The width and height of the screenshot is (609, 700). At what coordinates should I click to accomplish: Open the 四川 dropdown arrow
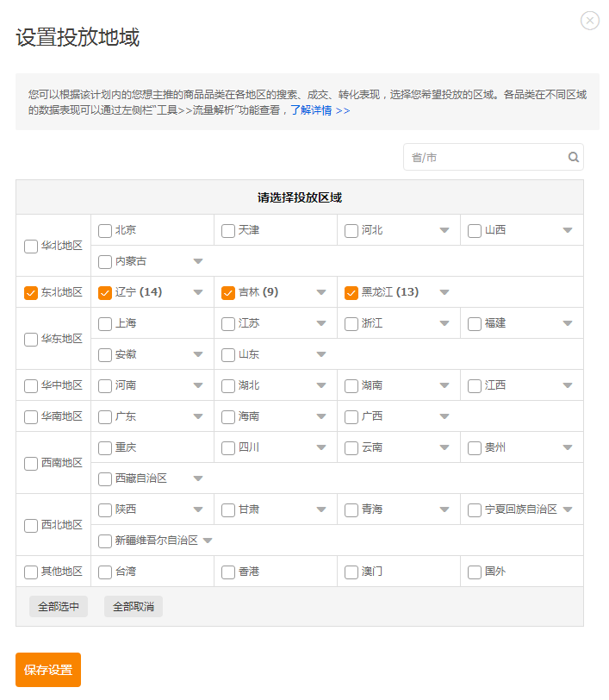tap(321, 447)
